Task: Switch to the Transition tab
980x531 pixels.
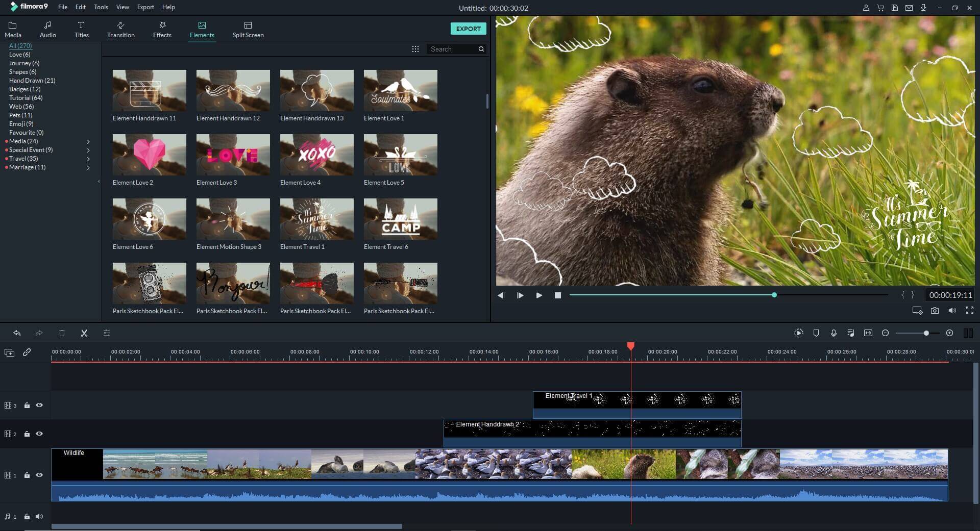Action: (x=121, y=30)
